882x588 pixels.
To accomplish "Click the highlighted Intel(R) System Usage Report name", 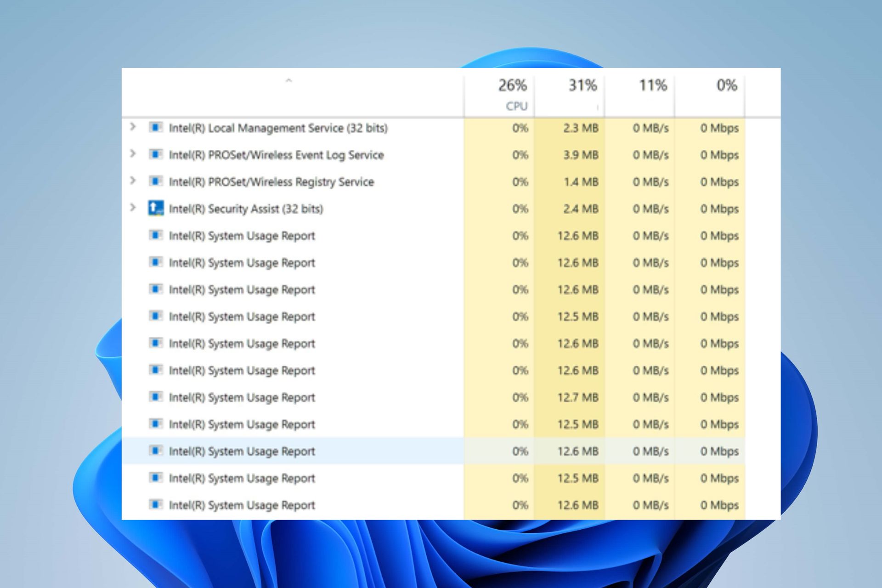I will tap(242, 452).
